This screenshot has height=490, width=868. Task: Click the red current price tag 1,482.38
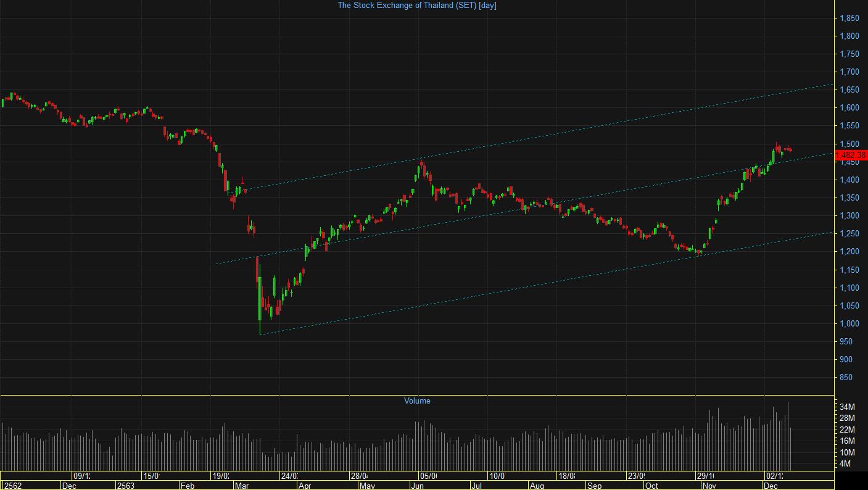point(851,156)
